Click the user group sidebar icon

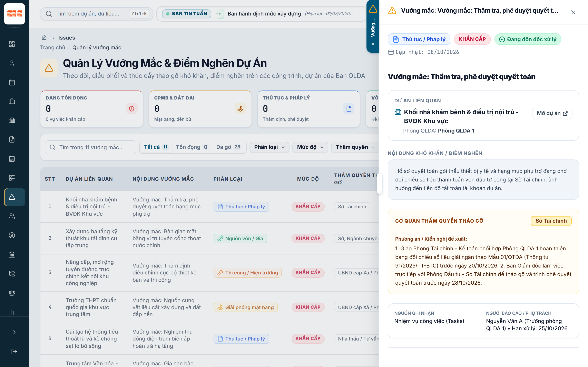point(12,216)
